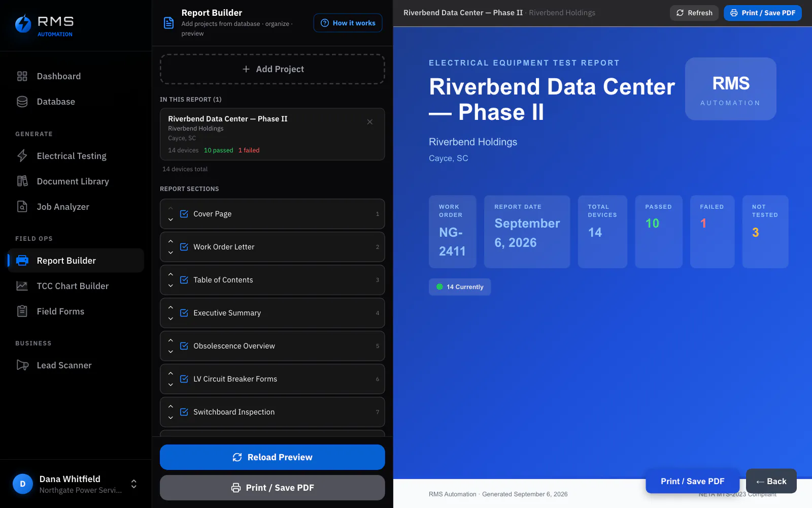Click the TCC Chart Builder chart icon
The image size is (812, 508).
(22, 286)
